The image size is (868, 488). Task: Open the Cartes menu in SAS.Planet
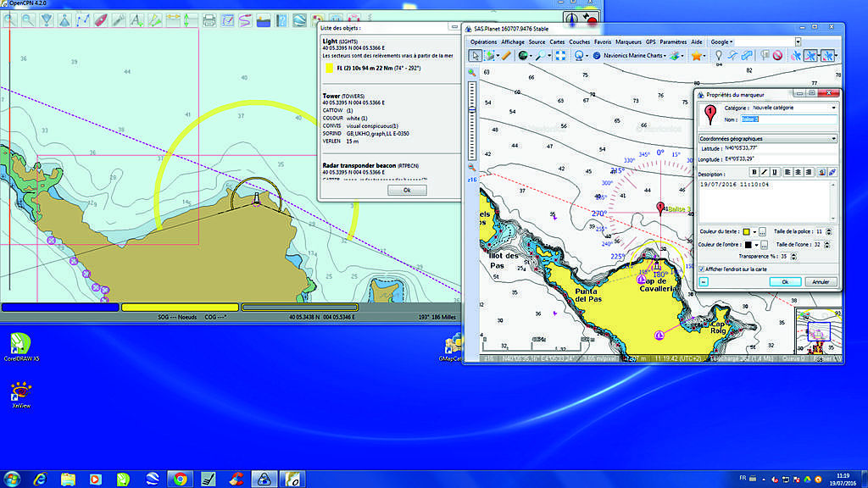coord(557,42)
